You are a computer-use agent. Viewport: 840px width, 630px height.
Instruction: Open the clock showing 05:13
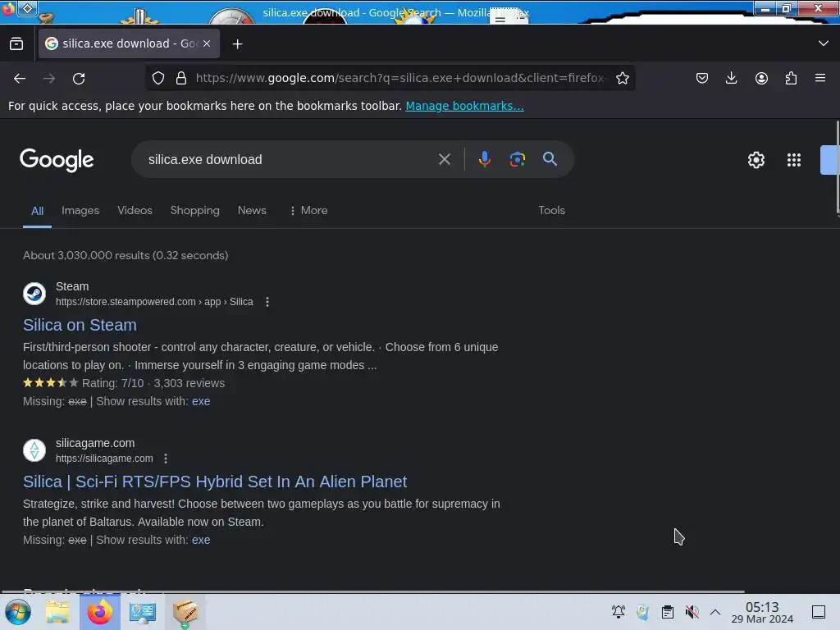tap(762, 612)
